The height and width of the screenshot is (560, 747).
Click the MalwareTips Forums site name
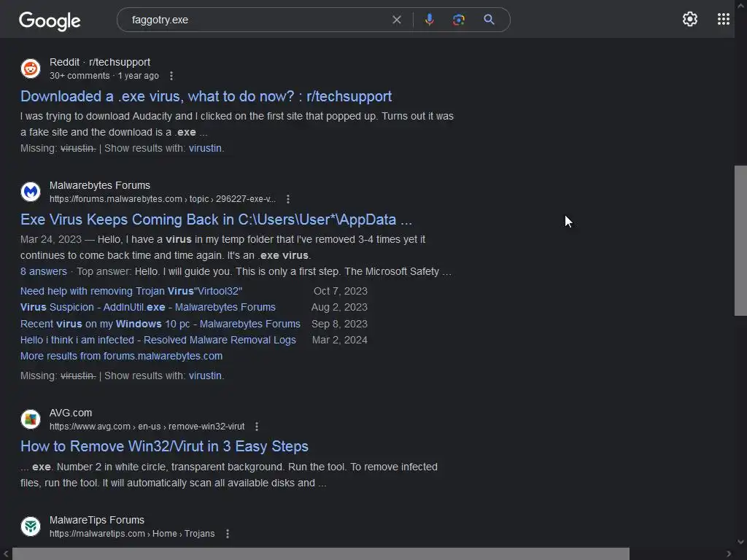[97, 520]
